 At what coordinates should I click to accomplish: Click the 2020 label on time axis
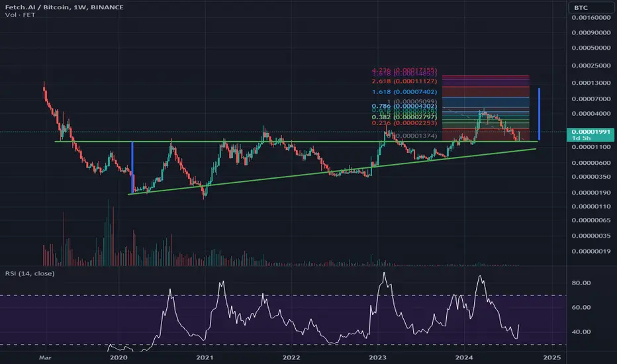pyautogui.click(x=119, y=357)
